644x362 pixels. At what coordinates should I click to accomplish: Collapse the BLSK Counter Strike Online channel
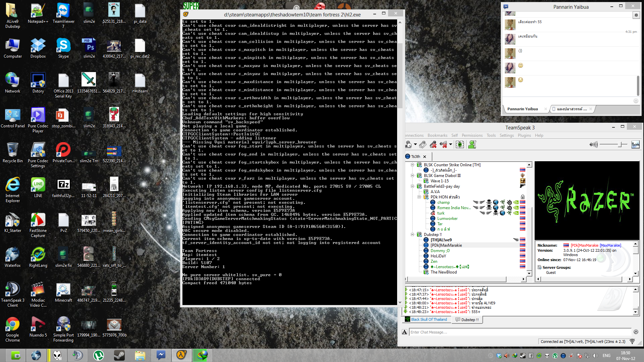pyautogui.click(x=413, y=165)
